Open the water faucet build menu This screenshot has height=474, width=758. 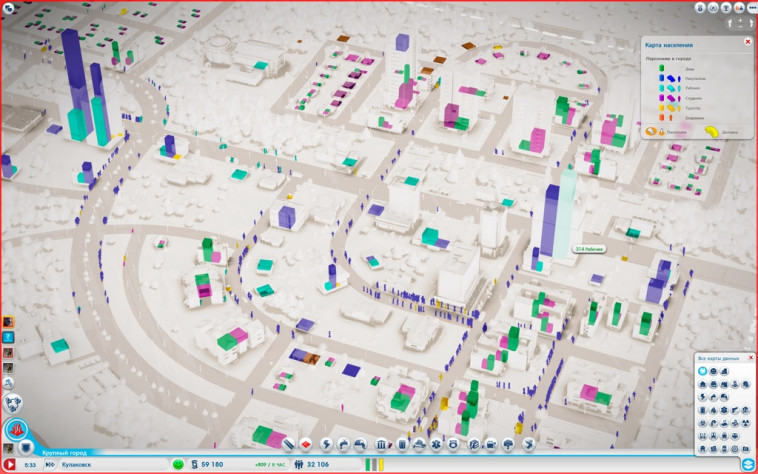pos(343,444)
